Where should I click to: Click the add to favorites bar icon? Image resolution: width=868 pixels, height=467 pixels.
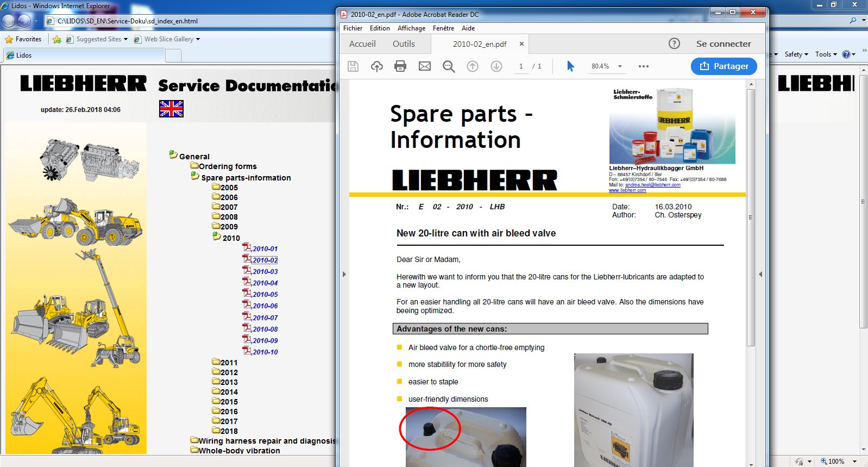tap(57, 39)
